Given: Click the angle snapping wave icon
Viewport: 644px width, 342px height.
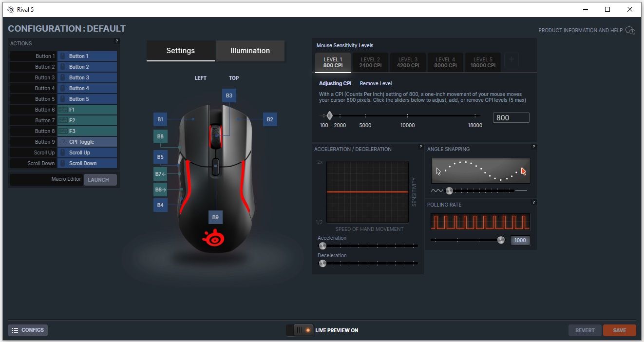Looking at the screenshot, I should tap(436, 191).
